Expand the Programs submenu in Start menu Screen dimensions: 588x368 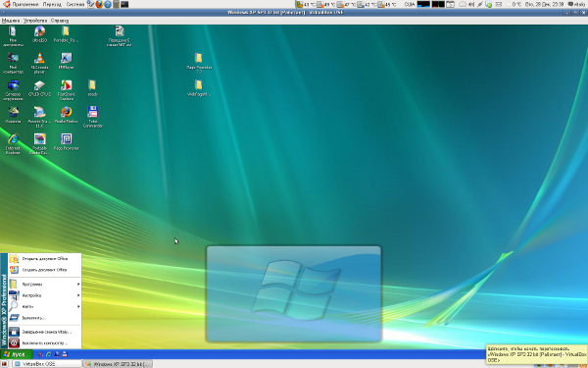click(x=45, y=285)
